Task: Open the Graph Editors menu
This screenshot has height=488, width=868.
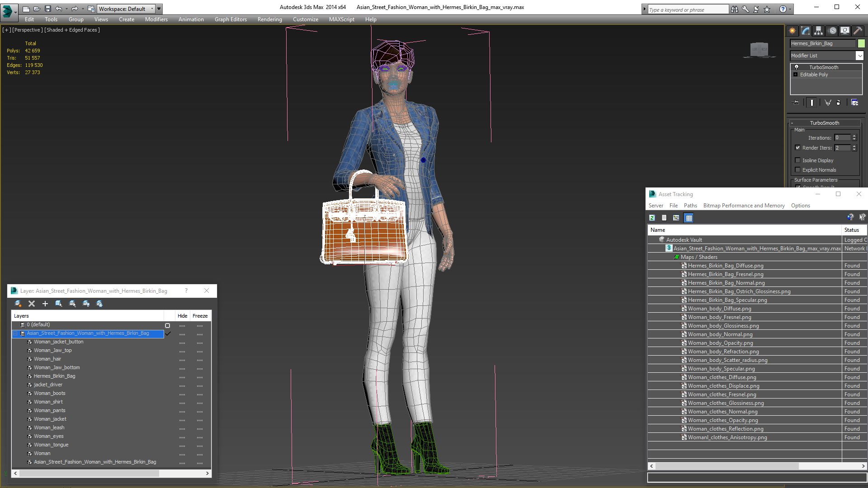Action: click(x=231, y=19)
